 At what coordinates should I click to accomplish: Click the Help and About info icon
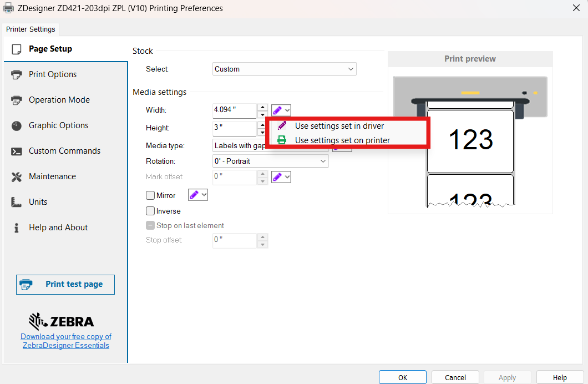17,228
